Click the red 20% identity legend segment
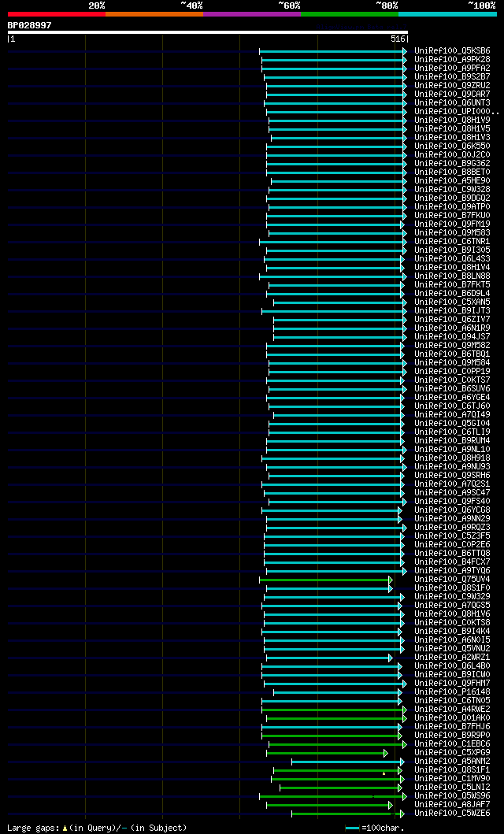The width and height of the screenshot is (504, 834). [x=57, y=14]
